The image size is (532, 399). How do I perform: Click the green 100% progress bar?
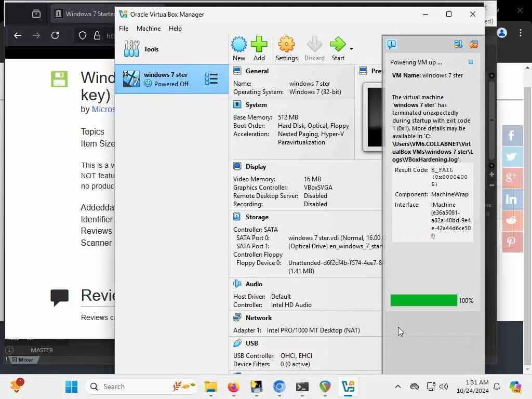pyautogui.click(x=423, y=300)
